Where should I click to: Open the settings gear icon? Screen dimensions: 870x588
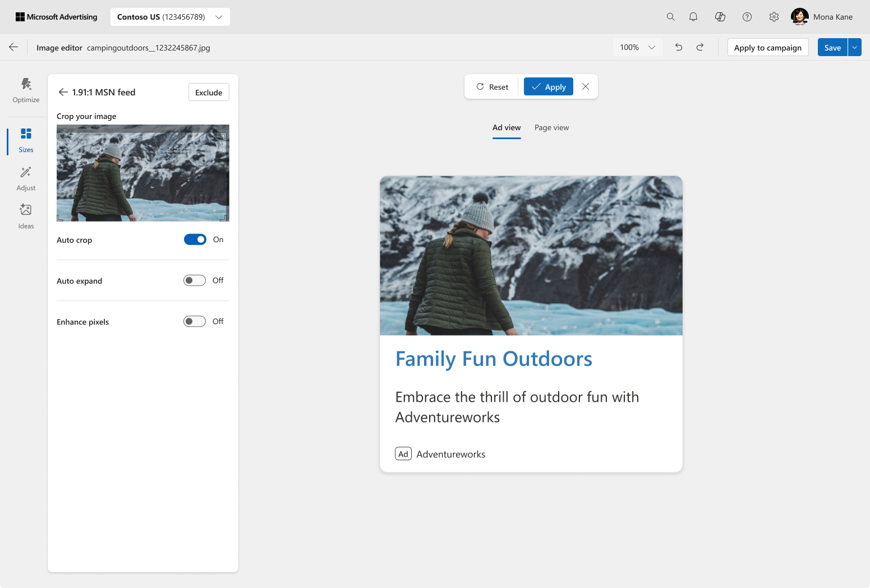coord(774,17)
